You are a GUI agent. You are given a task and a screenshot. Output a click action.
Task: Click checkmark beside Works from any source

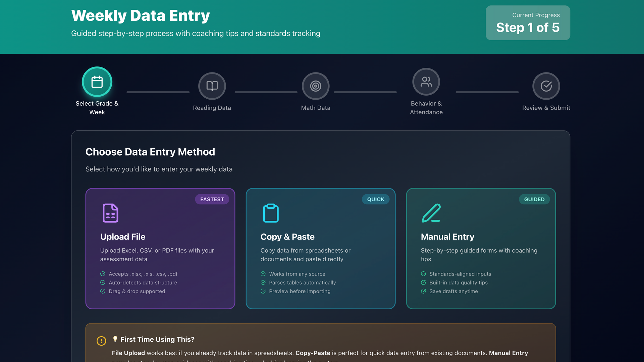263,274
